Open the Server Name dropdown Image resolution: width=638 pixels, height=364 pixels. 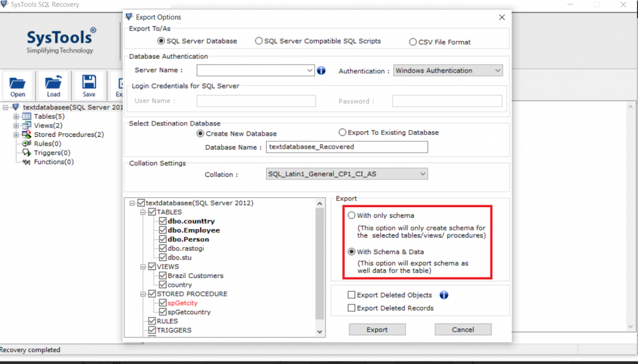point(310,70)
